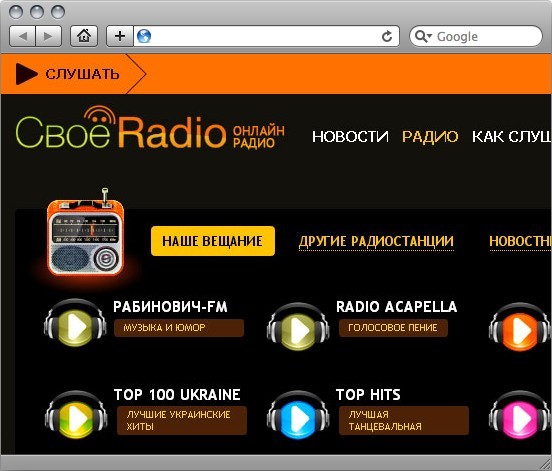This screenshot has width=552, height=471.
Task: Select the Наше вещание tab
Action: [213, 241]
